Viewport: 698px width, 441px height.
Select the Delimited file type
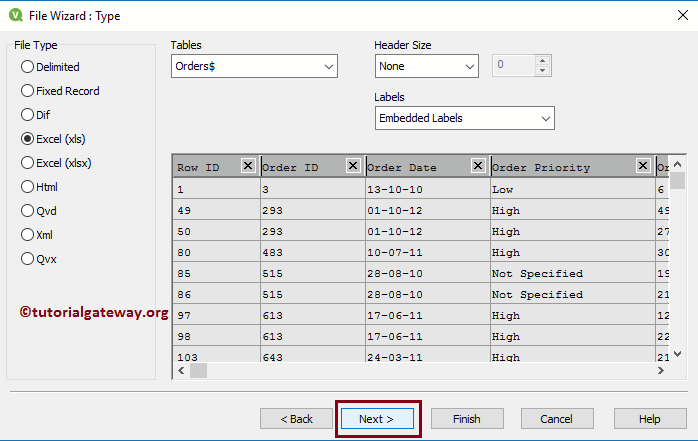coord(50,67)
